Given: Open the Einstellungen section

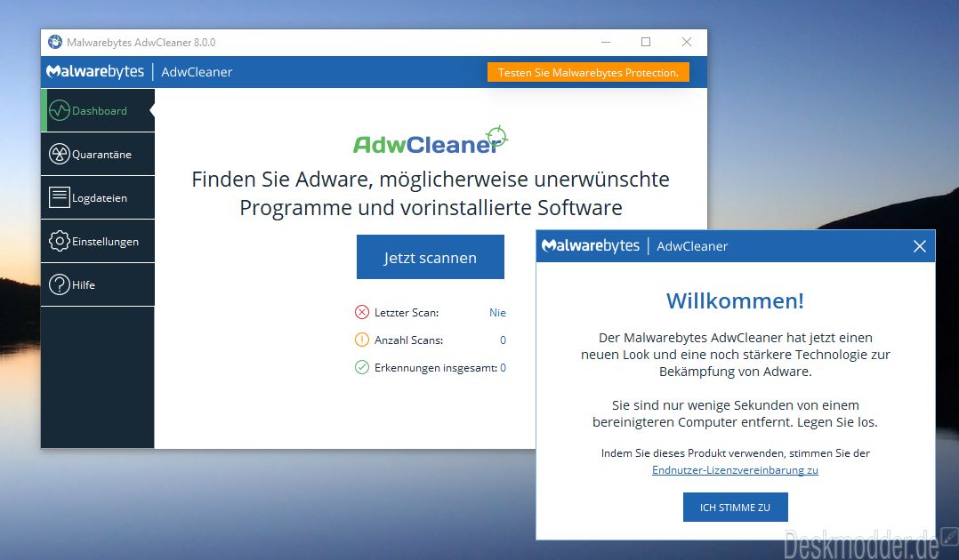Looking at the screenshot, I should [98, 241].
